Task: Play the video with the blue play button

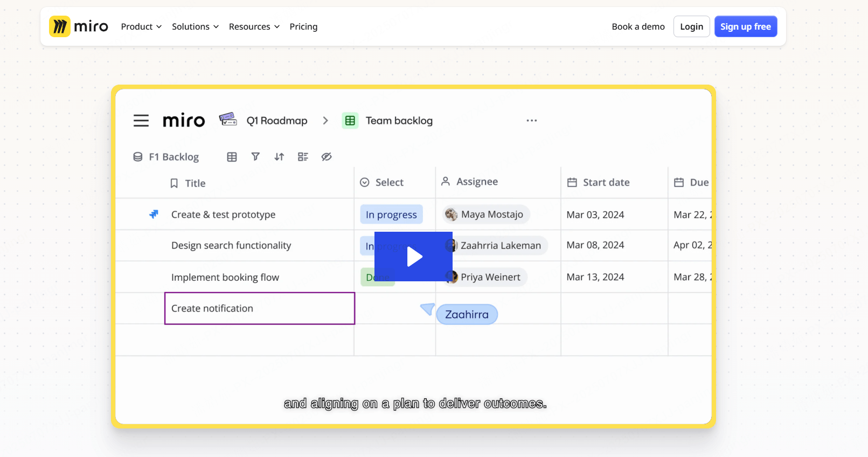Action: pyautogui.click(x=413, y=257)
